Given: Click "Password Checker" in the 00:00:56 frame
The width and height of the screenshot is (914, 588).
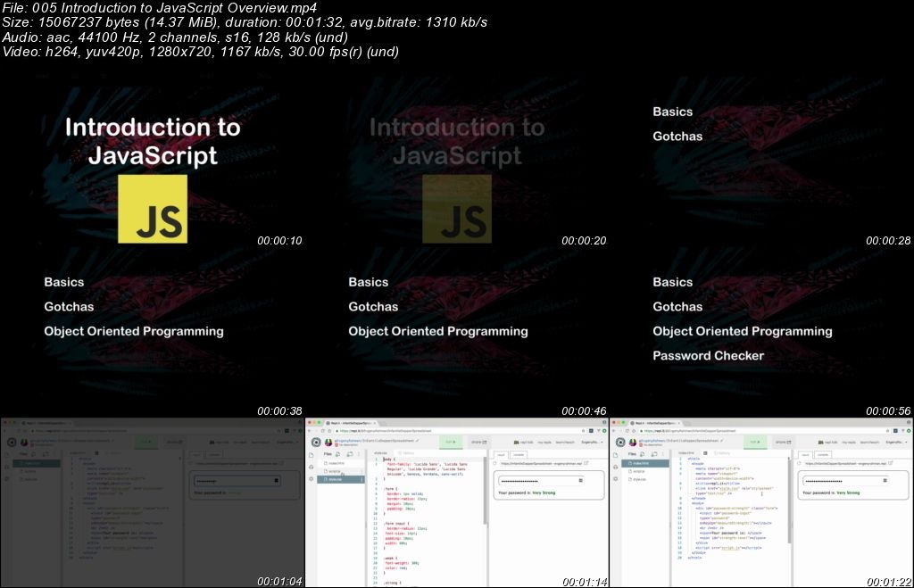Looking at the screenshot, I should pos(708,355).
